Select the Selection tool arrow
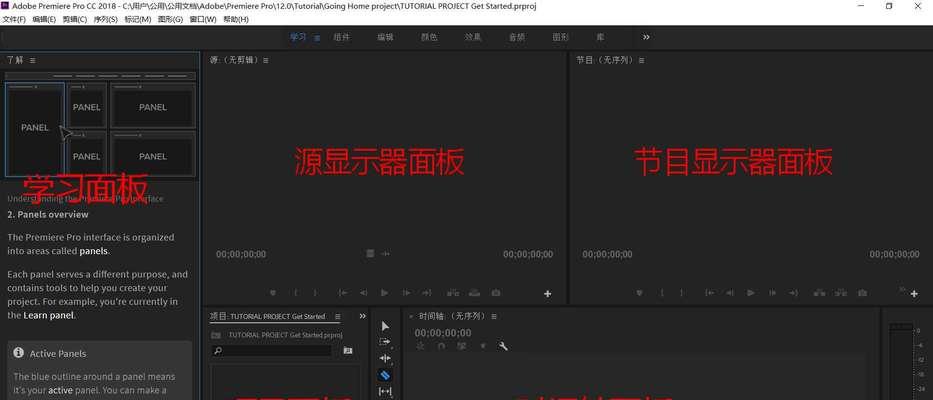Image resolution: width=933 pixels, height=400 pixels. pyautogui.click(x=385, y=326)
